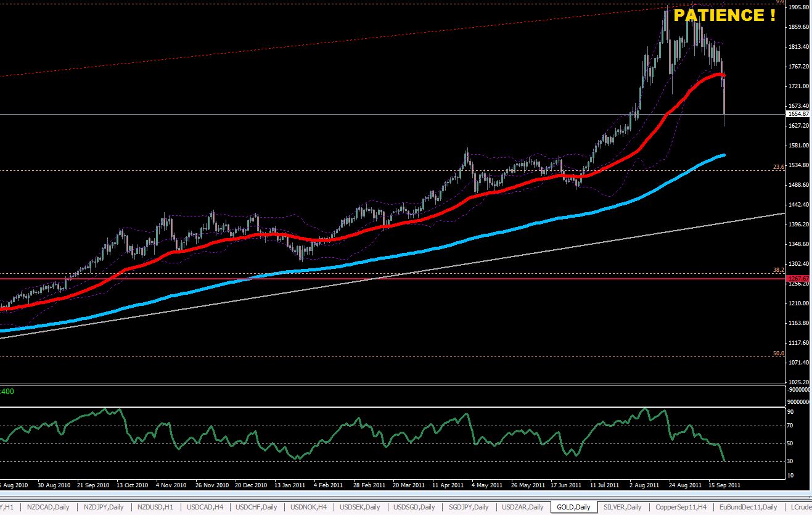The height and width of the screenshot is (515, 812).
Task: Switch to the USDSEK,Daily chart tab
Action: tap(361, 507)
